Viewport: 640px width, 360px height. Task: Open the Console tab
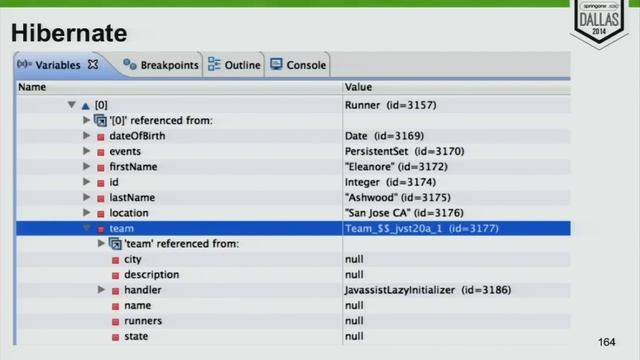(298, 65)
